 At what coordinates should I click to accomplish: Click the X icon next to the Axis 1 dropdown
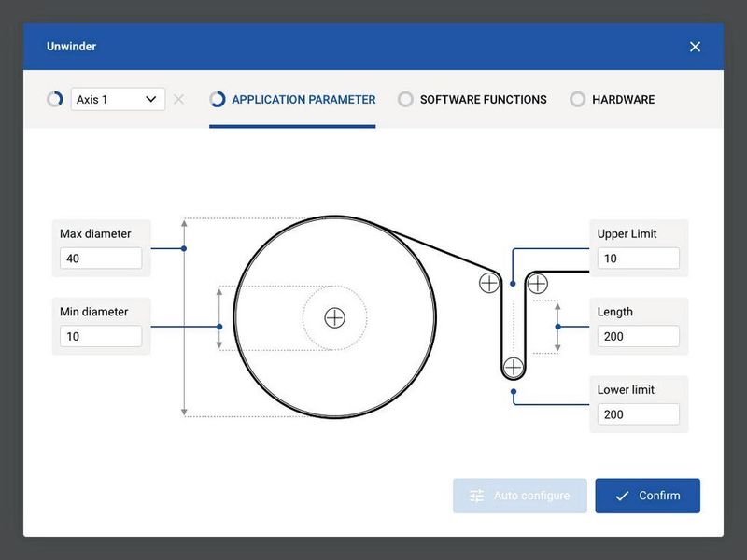[179, 99]
